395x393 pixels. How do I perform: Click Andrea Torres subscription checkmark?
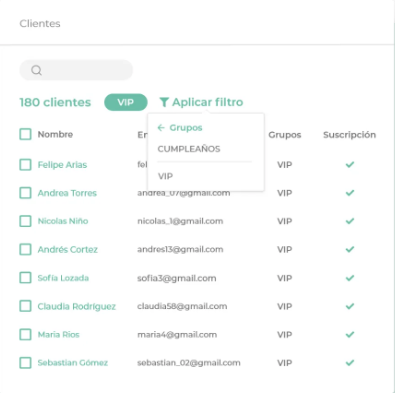(350, 193)
